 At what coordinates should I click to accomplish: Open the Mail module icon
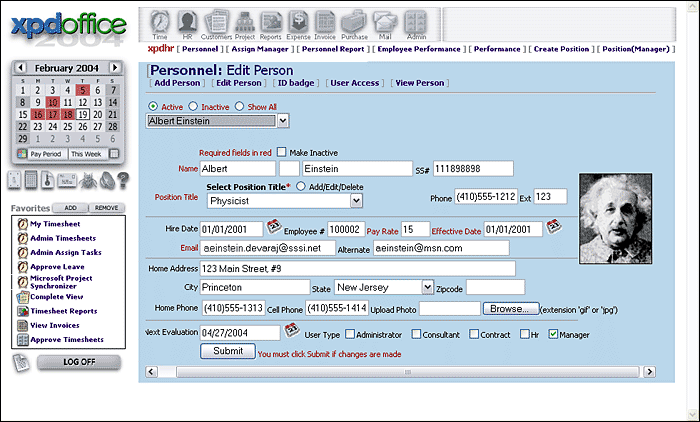387,23
